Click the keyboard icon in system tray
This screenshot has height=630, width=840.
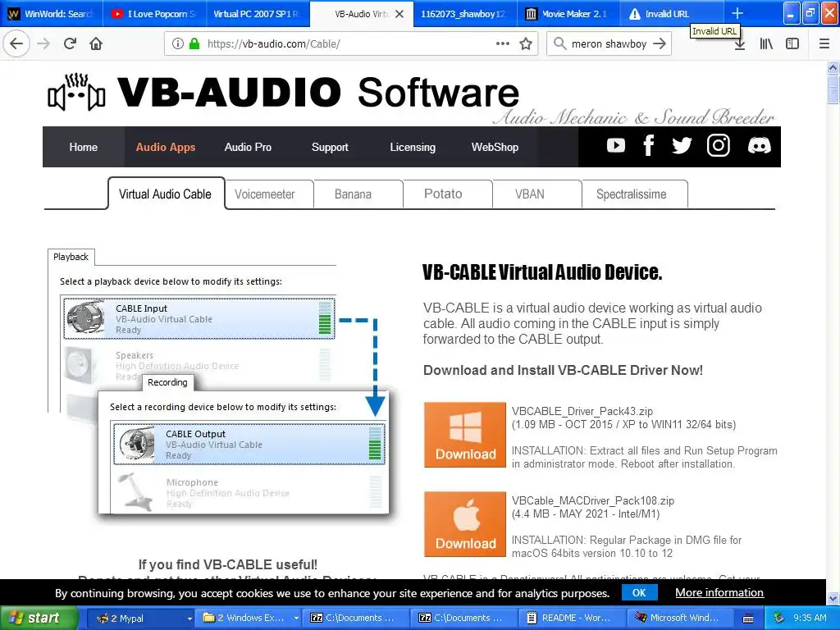click(748, 619)
